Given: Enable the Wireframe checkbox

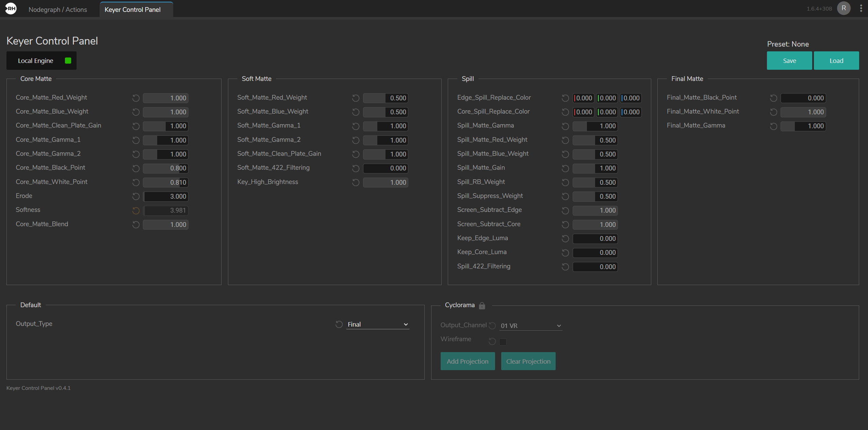Looking at the screenshot, I should pos(503,342).
